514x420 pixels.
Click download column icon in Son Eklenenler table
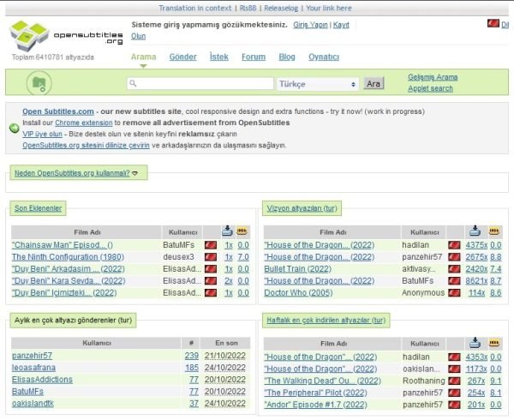coord(228,231)
